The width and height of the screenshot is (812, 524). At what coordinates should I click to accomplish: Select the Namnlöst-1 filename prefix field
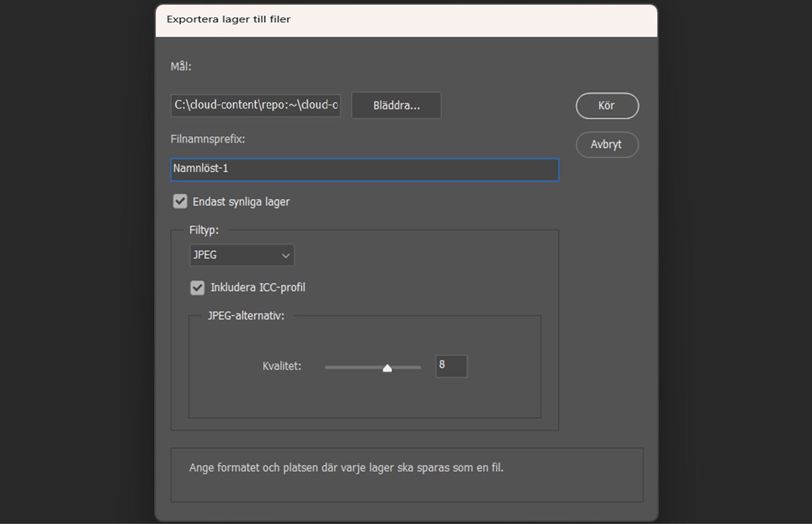364,170
